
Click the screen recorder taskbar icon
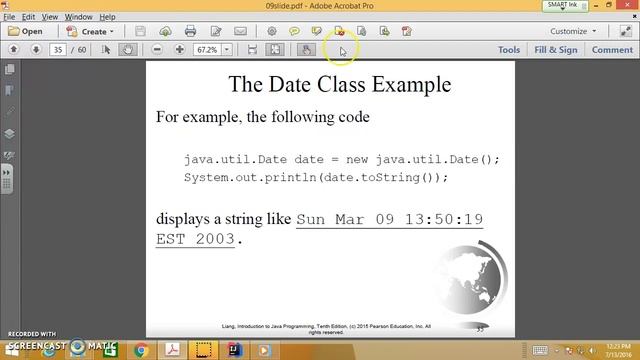(x=203, y=350)
